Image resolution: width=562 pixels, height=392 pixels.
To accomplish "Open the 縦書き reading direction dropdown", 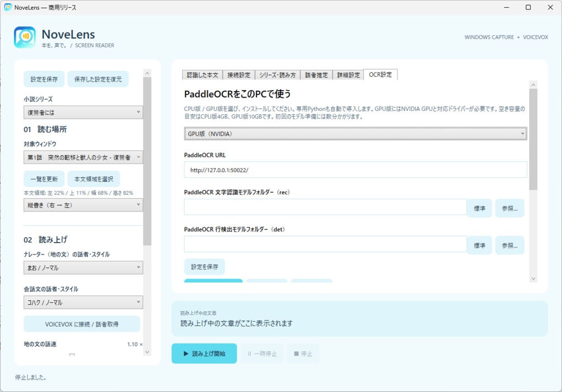I will 83,205.
